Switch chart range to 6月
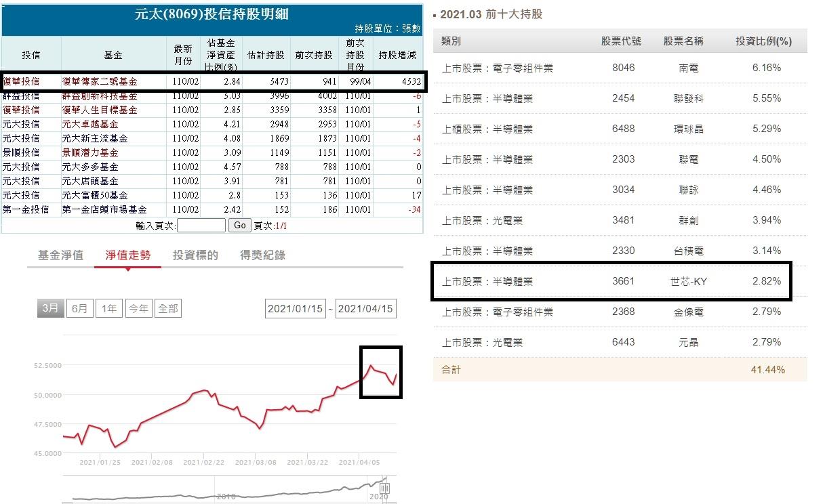825x504 pixels. tap(80, 308)
